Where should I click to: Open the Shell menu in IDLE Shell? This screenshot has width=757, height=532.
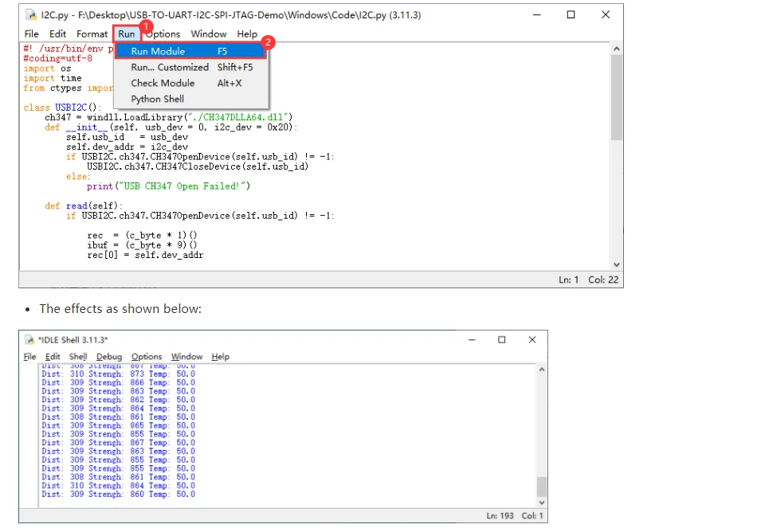(78, 357)
